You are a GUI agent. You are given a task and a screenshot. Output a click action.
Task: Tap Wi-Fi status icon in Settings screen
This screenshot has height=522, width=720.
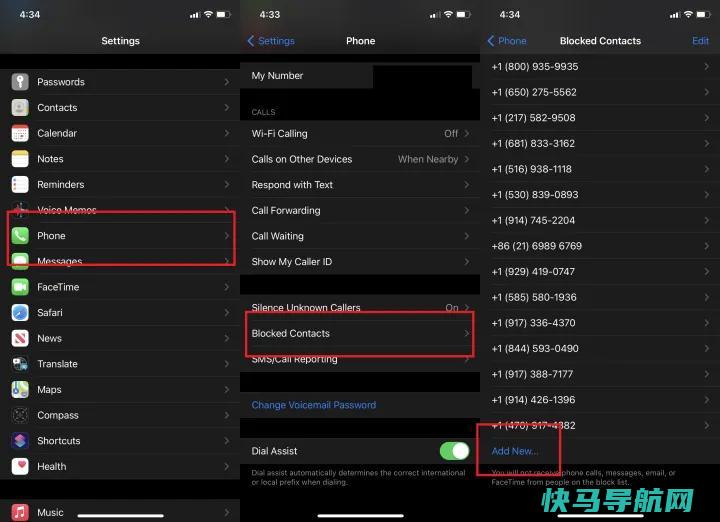pos(208,14)
